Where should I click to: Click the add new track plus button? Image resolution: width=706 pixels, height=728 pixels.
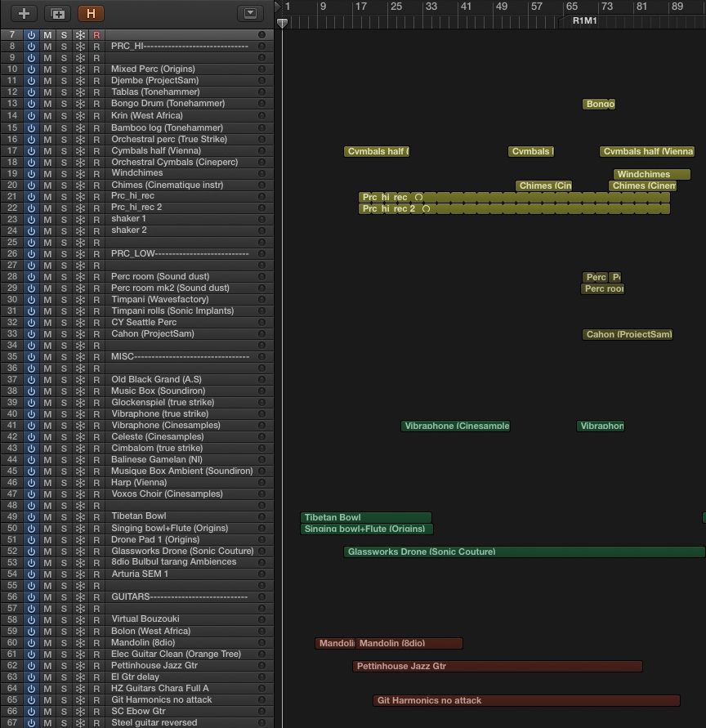[25, 13]
